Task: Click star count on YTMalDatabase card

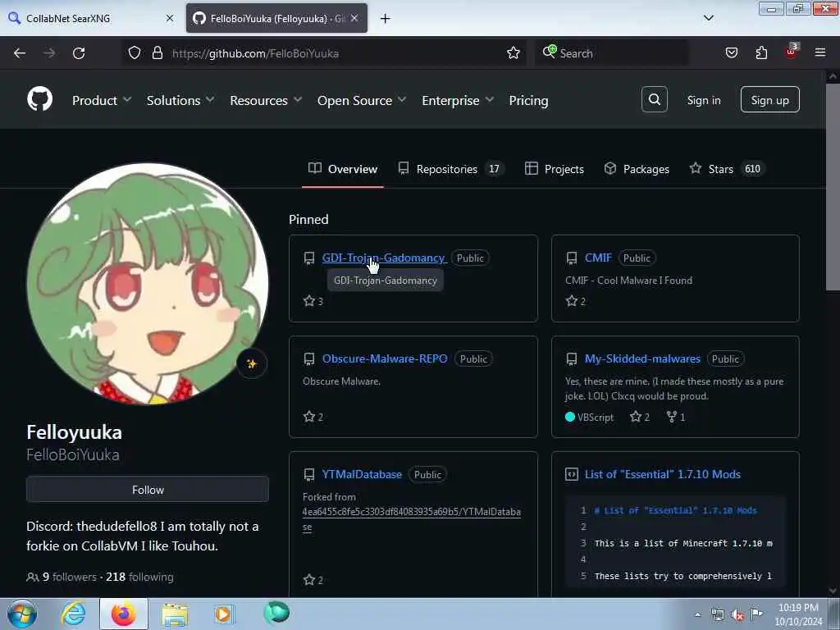Action: pos(313,580)
